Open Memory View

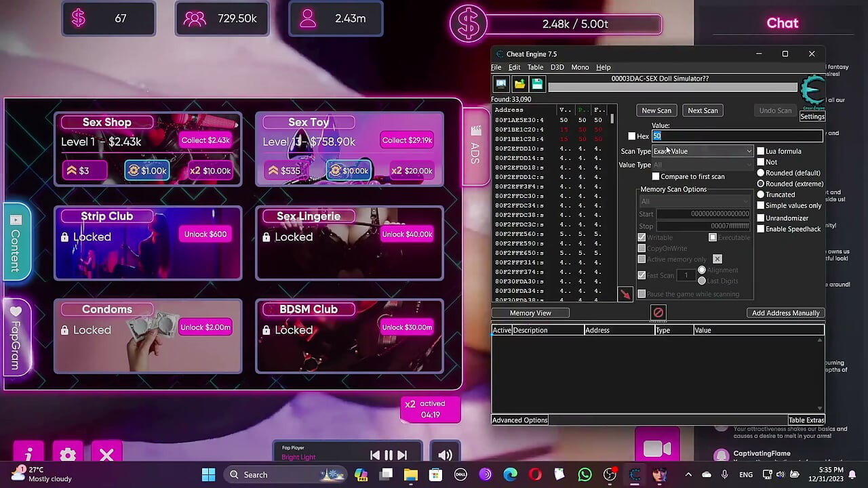click(530, 313)
